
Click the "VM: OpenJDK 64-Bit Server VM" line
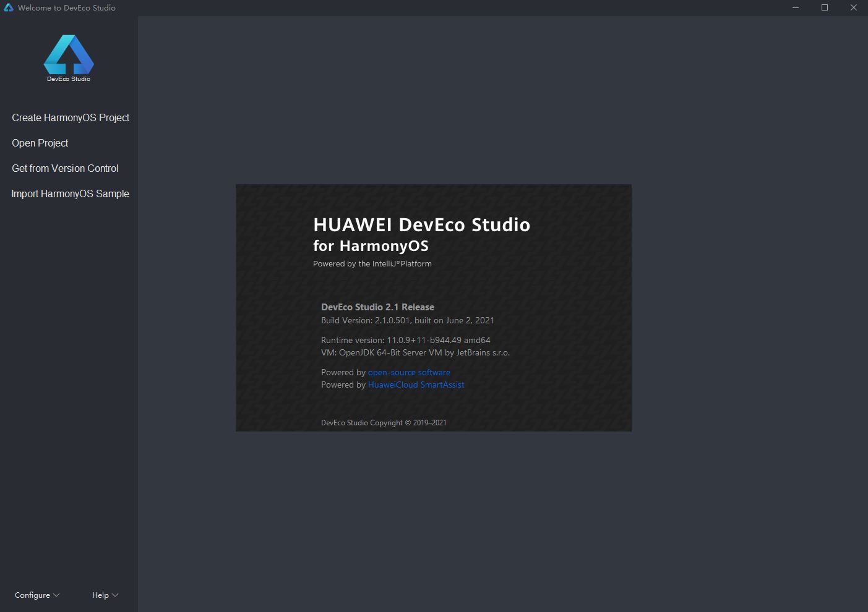tap(415, 352)
